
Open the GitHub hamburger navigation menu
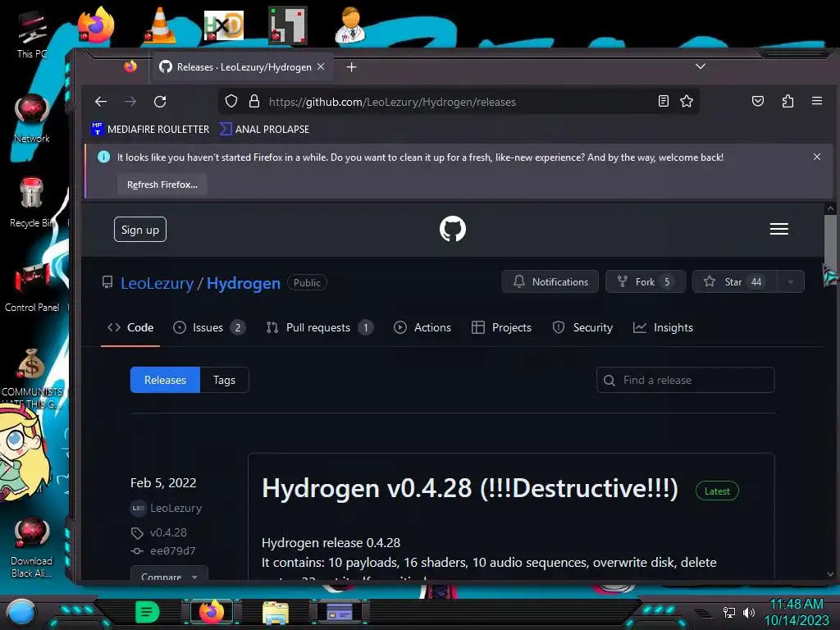(779, 230)
